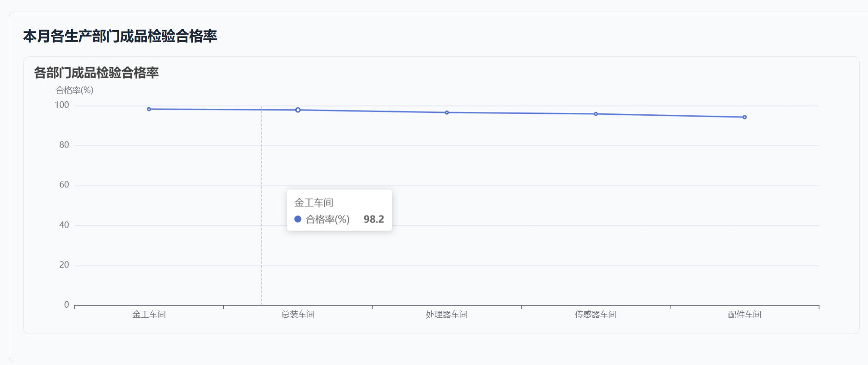
Task: Click the 合格率(%) y-axis name above the axis
Action: tap(74, 90)
